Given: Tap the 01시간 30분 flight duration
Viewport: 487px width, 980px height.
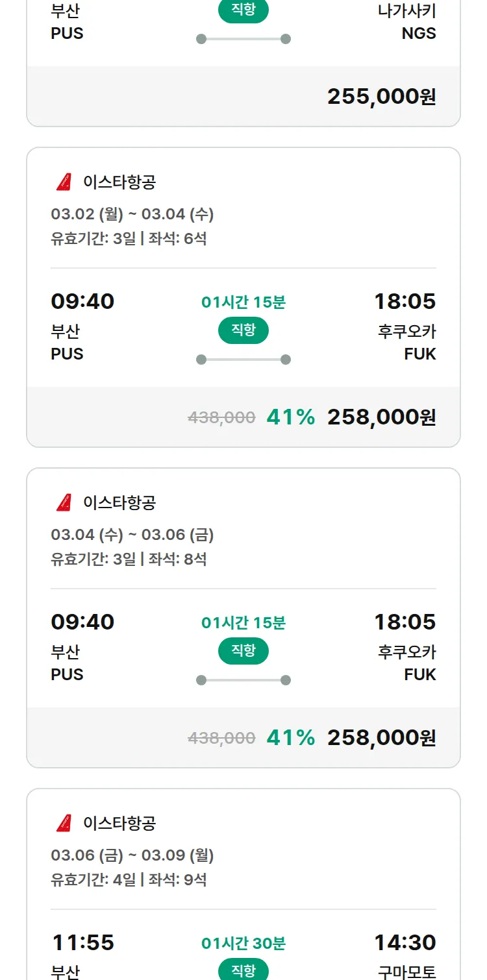Looking at the screenshot, I should coord(243,943).
